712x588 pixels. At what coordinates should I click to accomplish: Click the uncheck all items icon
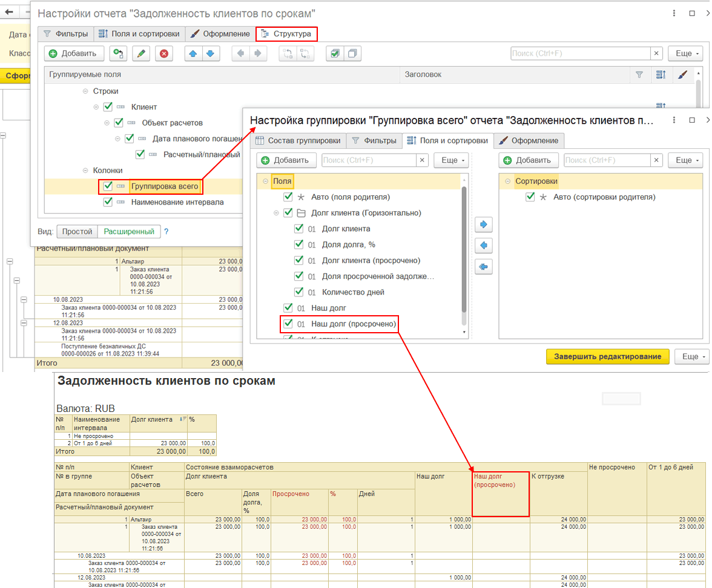click(x=352, y=54)
